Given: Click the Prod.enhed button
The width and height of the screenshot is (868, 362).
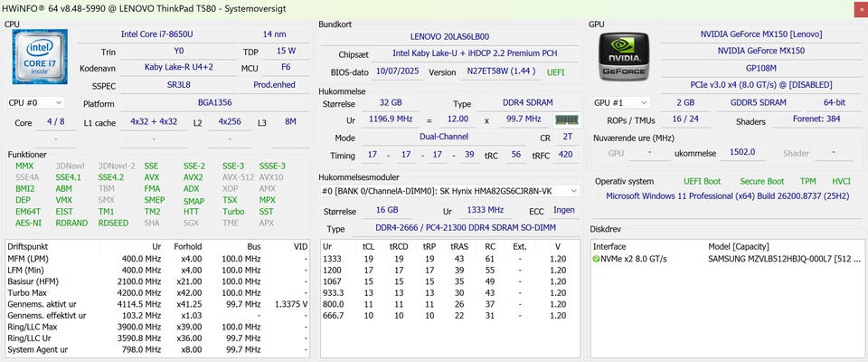Looking at the screenshot, I should 274,85.
